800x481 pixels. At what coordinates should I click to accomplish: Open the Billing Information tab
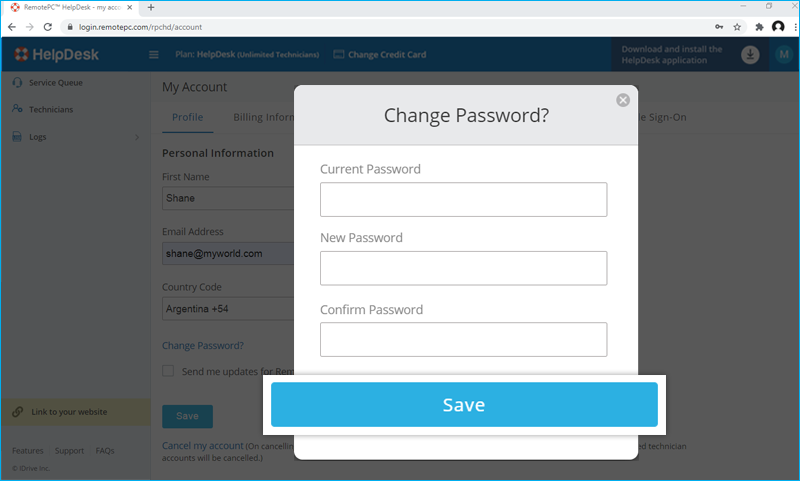click(x=262, y=117)
